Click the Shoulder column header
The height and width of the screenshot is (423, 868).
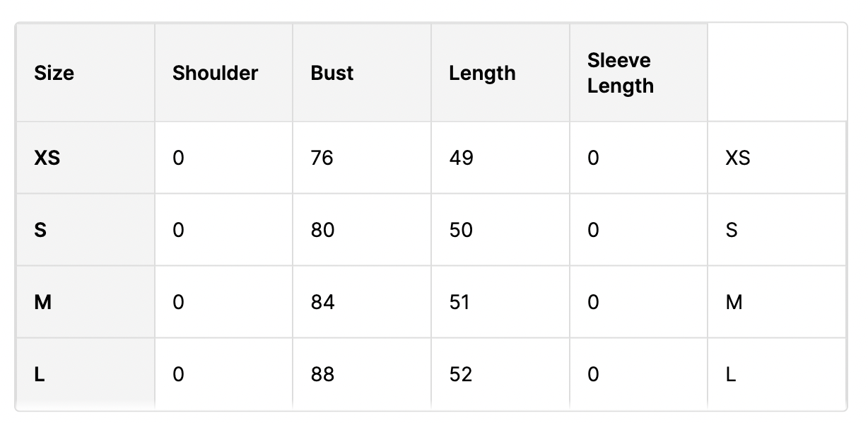click(x=215, y=73)
